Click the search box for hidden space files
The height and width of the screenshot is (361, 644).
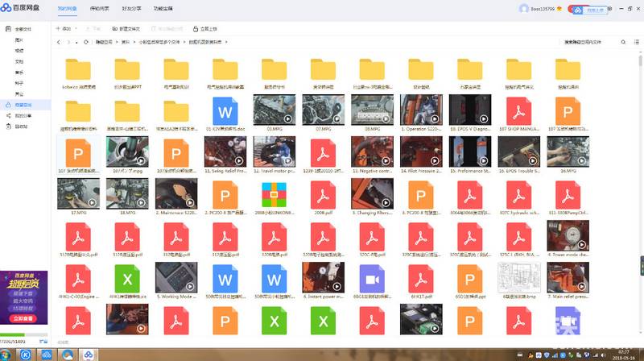point(588,42)
